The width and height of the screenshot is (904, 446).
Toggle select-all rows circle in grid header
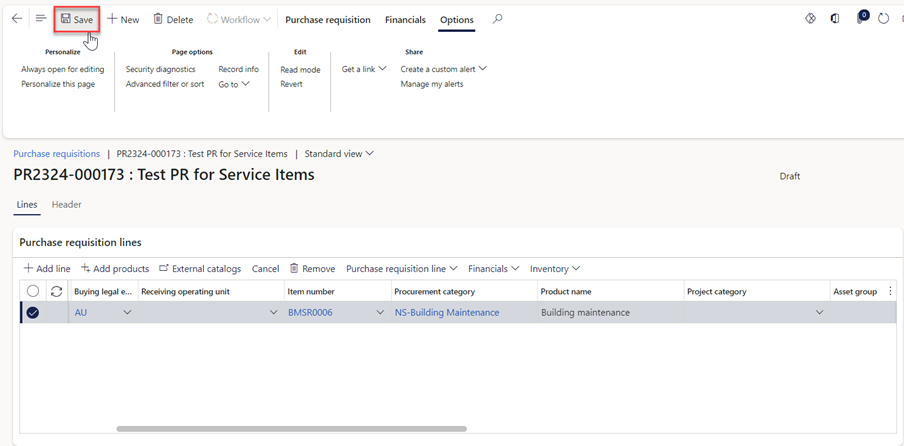click(33, 292)
